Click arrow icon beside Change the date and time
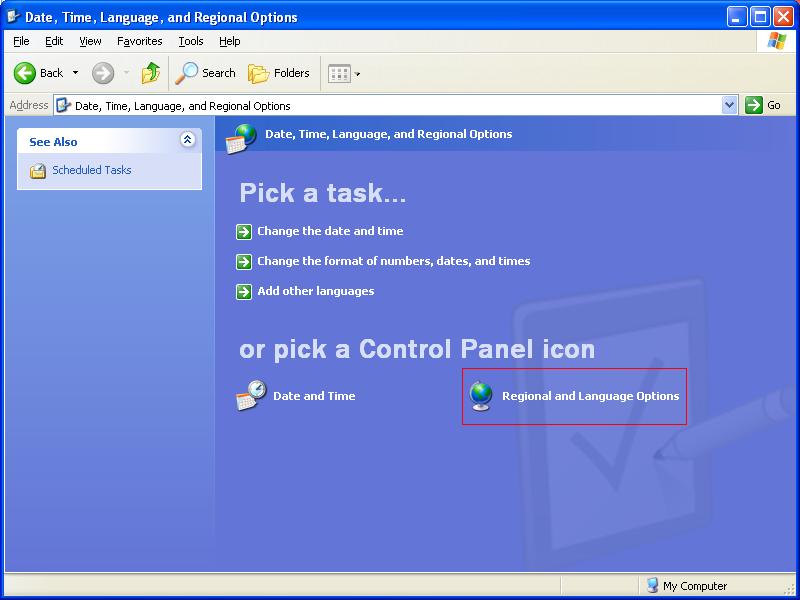Screen dimensions: 800x600 [244, 232]
